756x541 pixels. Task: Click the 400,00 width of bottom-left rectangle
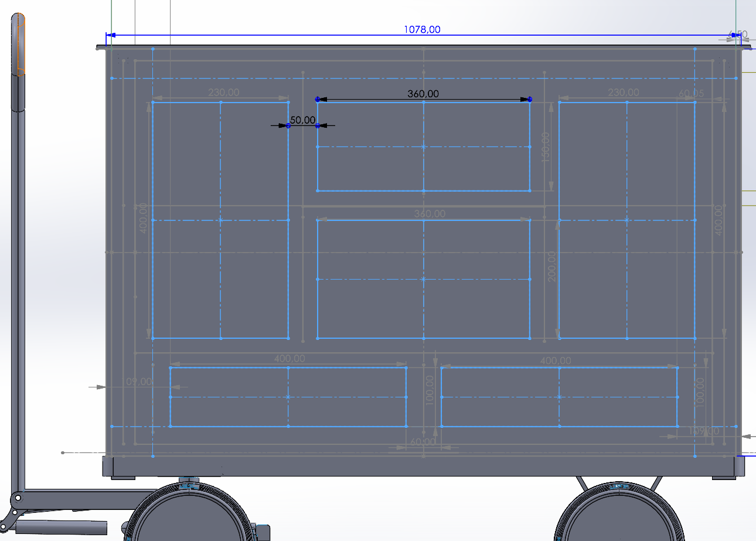[290, 359]
